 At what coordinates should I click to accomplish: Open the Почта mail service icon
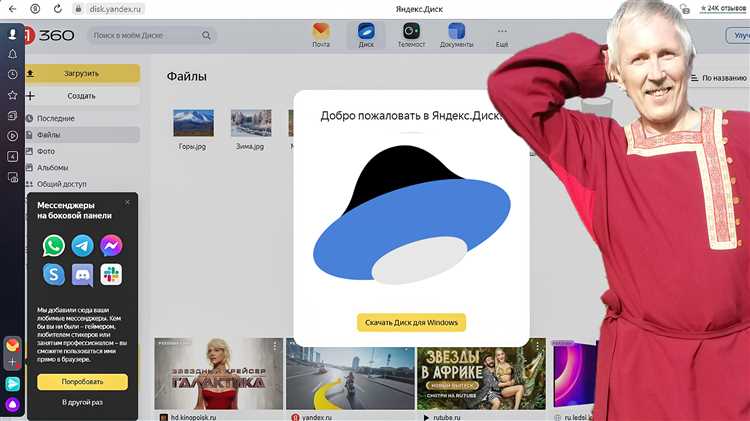point(321,35)
